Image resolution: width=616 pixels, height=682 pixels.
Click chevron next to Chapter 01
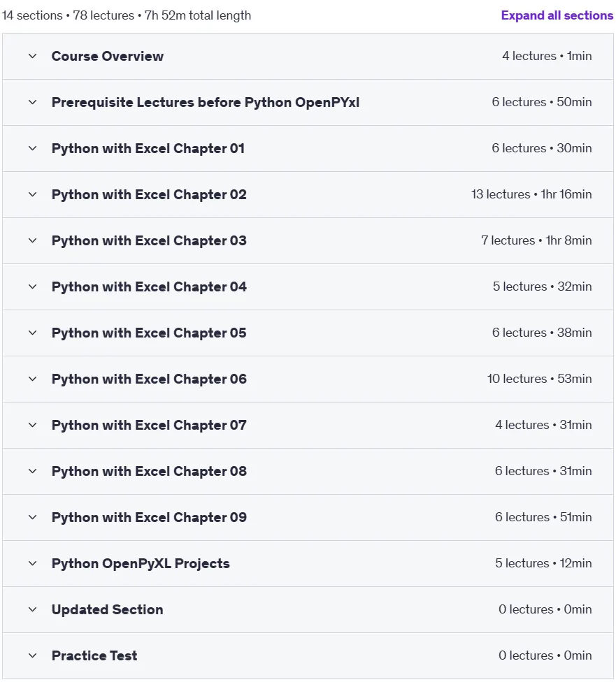click(x=32, y=148)
